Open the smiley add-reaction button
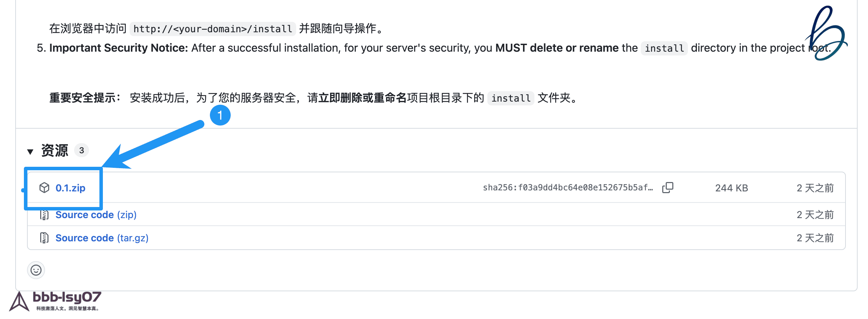The image size is (868, 319). click(36, 270)
